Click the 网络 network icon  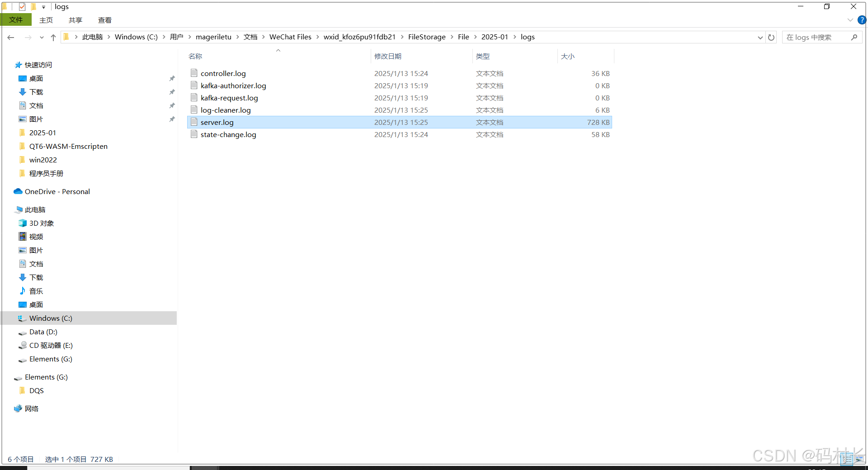(x=18, y=408)
